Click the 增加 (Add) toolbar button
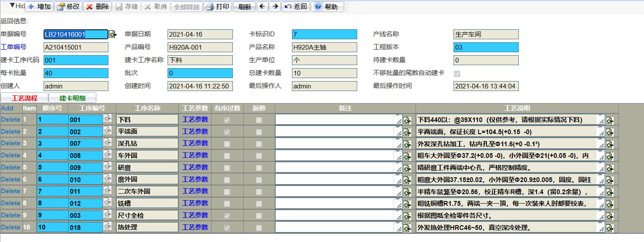The height and width of the screenshot is (242, 644). (39, 7)
